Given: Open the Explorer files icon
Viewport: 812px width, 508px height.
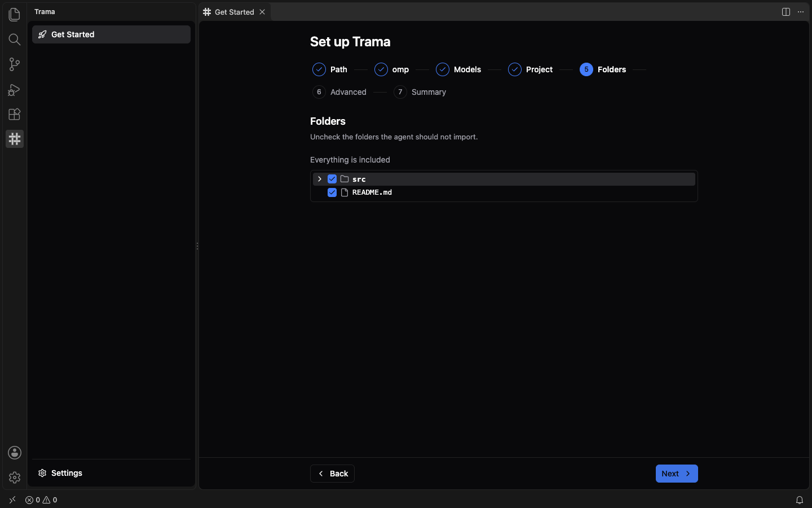Looking at the screenshot, I should pyautogui.click(x=15, y=14).
